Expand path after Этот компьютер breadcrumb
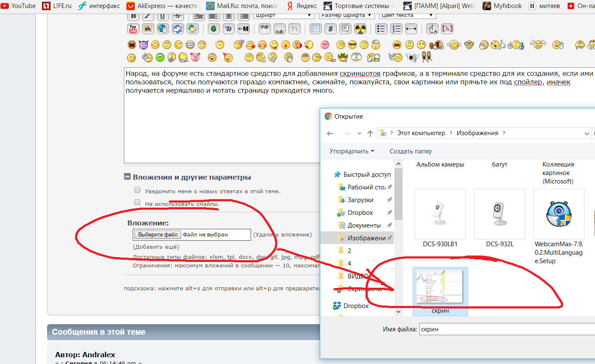595x364 pixels. click(x=451, y=133)
